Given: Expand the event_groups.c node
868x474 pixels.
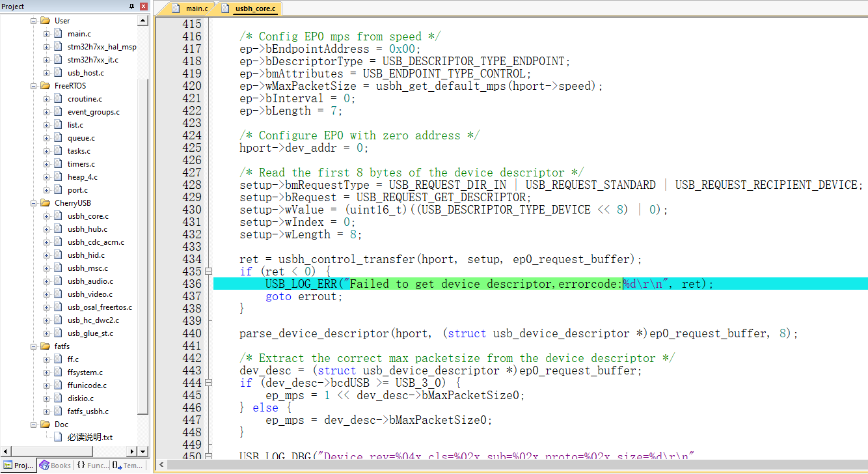Looking at the screenshot, I should pos(47,112).
